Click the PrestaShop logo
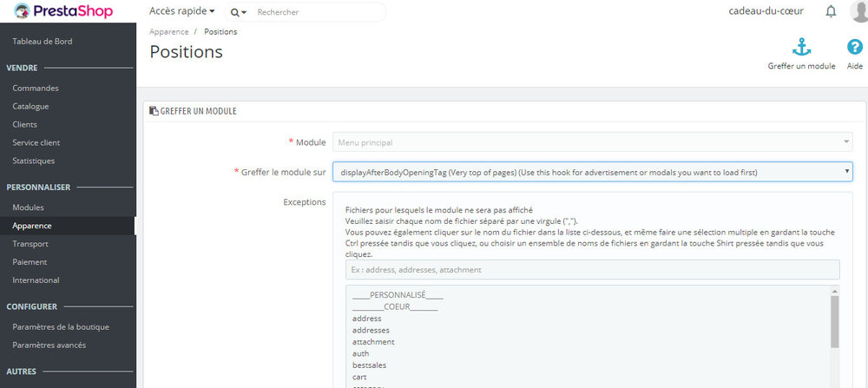This screenshot has width=868, height=388. point(63,11)
